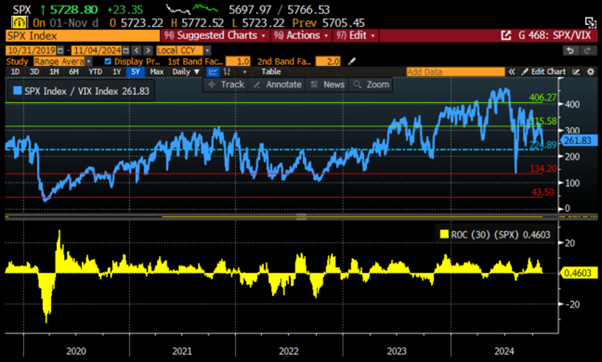Click the blue SPX/VIX legend color swatch
602x362 pixels.
[18, 91]
